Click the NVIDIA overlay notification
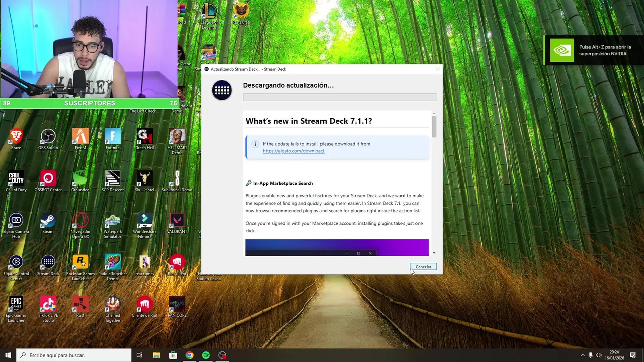The width and height of the screenshot is (644, 362). tap(594, 50)
